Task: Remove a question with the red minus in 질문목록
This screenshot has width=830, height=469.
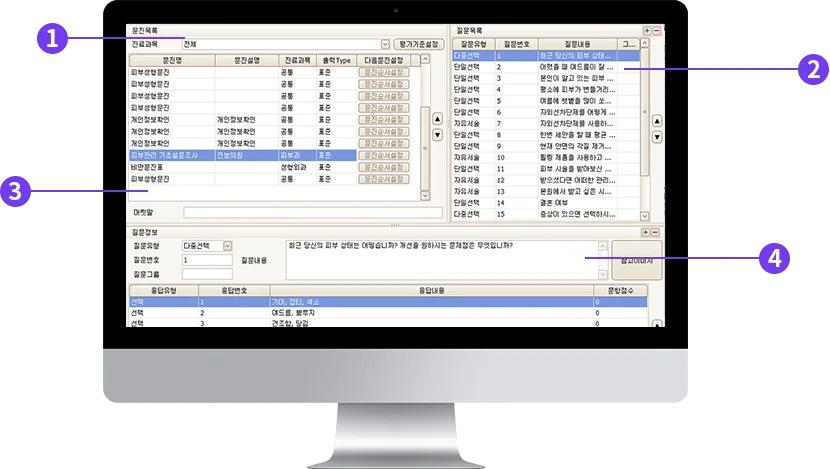Action: pyautogui.click(x=656, y=31)
